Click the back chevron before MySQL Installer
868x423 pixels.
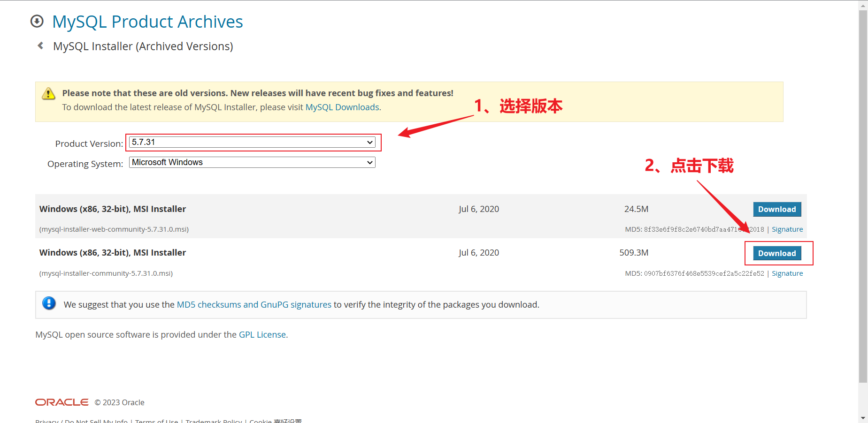[x=40, y=45]
